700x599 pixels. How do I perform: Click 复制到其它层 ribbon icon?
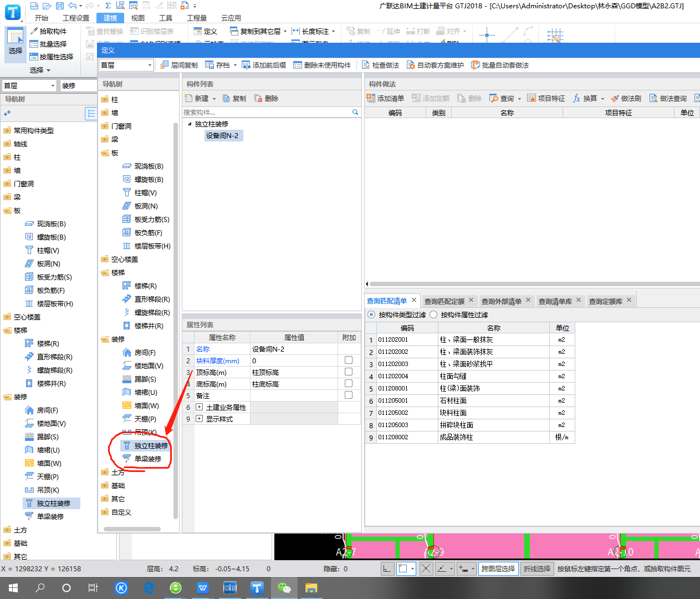pos(234,31)
